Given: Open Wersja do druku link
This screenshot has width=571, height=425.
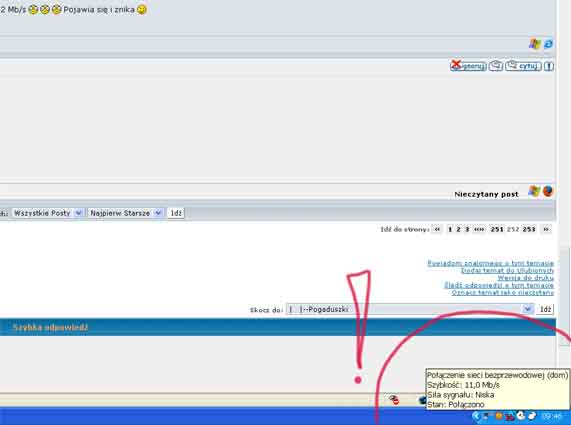Looking at the screenshot, I should [x=525, y=278].
